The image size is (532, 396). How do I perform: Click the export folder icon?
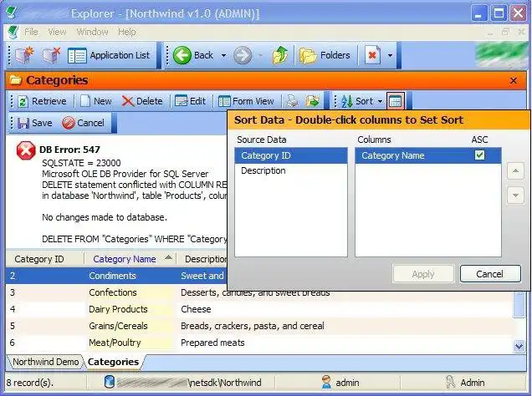tap(313, 101)
